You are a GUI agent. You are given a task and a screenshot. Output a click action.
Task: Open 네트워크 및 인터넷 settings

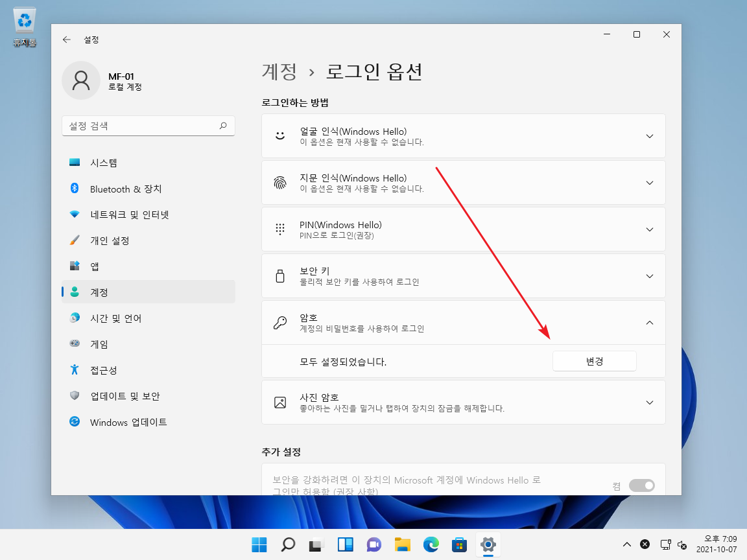148,215
